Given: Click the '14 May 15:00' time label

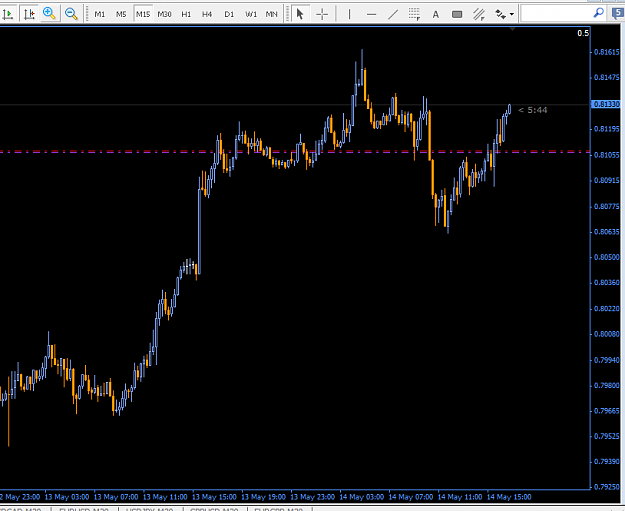Looking at the screenshot, I should pyautogui.click(x=509, y=497).
